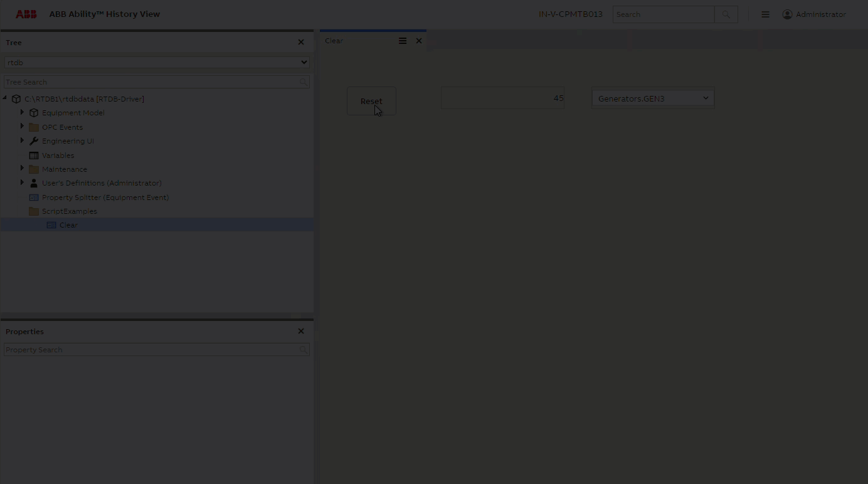Image resolution: width=868 pixels, height=484 pixels.
Task: Click the Clear display icon in tree
Action: tap(51, 225)
